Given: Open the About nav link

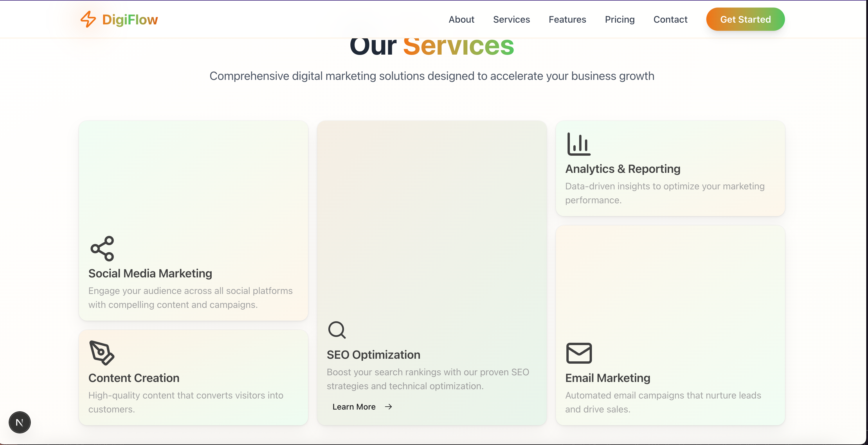Looking at the screenshot, I should (x=461, y=19).
